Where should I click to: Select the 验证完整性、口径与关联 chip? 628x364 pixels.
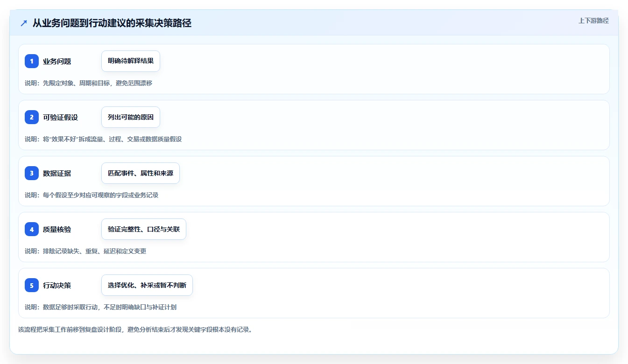click(144, 229)
